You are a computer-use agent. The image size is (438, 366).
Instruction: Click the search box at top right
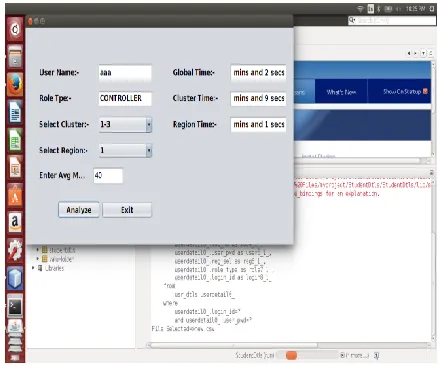click(x=392, y=20)
